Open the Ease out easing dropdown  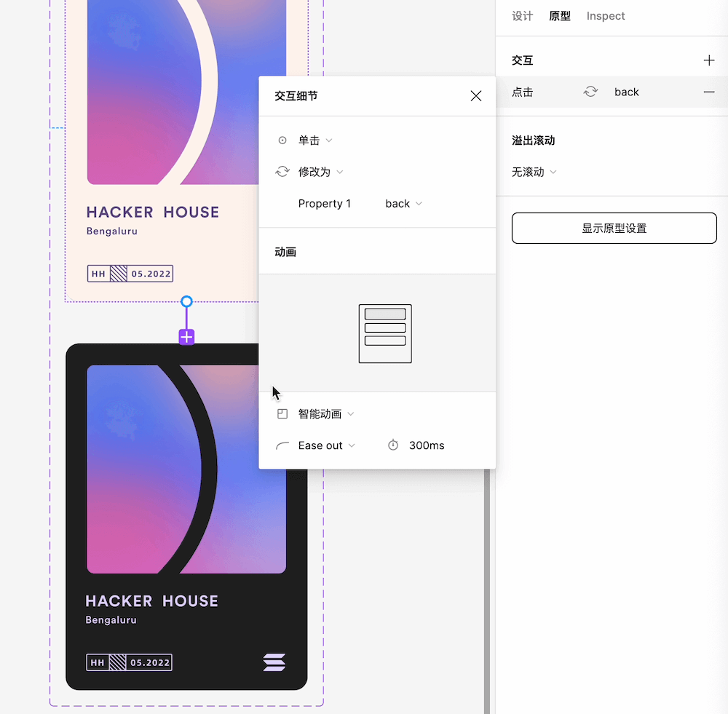(326, 445)
